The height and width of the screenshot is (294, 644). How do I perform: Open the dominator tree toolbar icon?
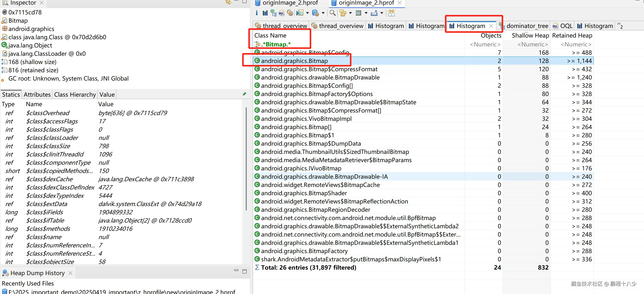[x=273, y=13]
